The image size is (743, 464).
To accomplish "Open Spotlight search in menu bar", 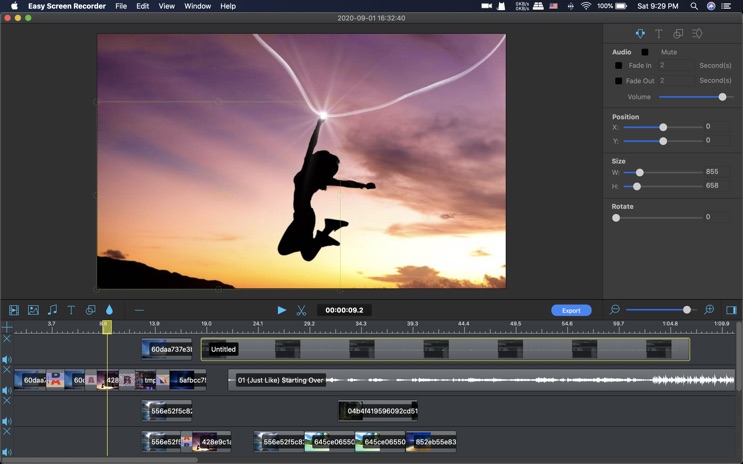I will (x=694, y=6).
